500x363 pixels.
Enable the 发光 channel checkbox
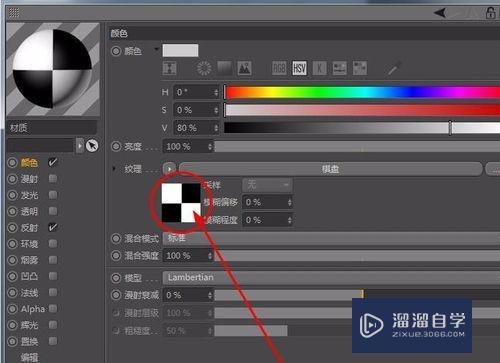coord(53,195)
